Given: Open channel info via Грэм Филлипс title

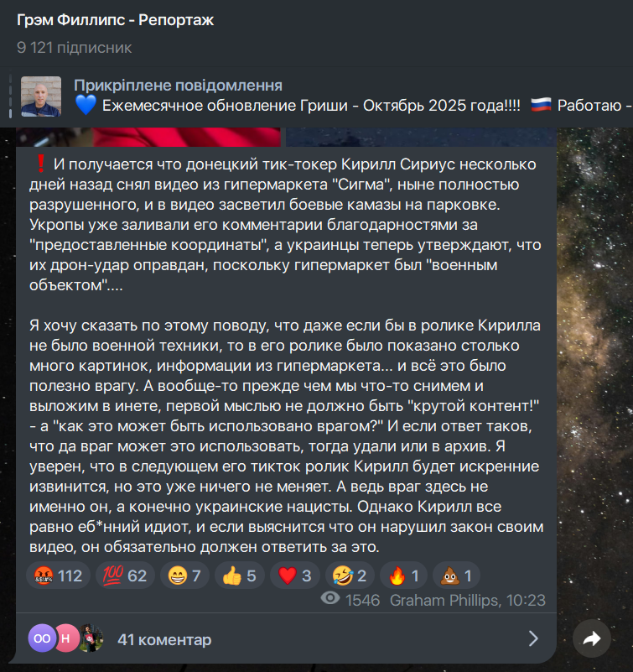Looking at the screenshot, I should point(115,19).
